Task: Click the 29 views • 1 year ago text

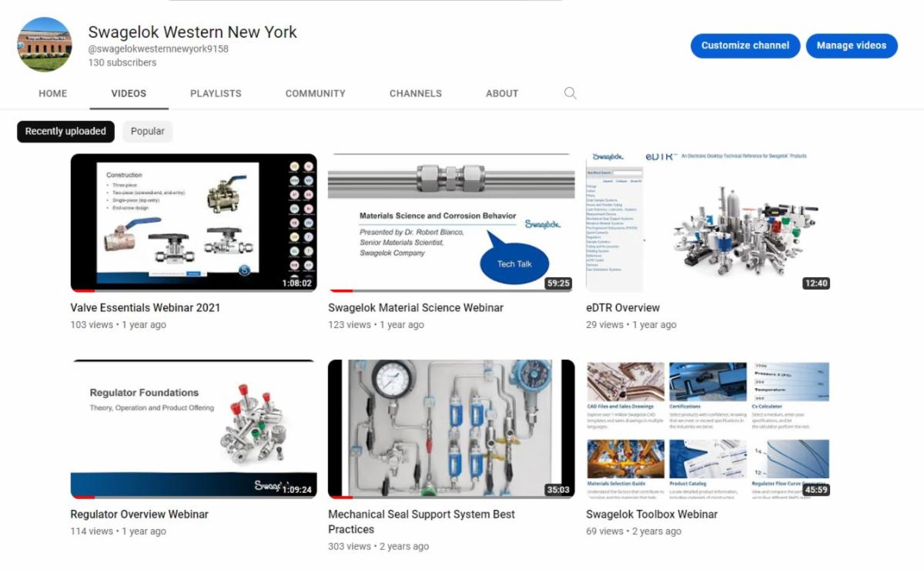Action: tap(631, 325)
